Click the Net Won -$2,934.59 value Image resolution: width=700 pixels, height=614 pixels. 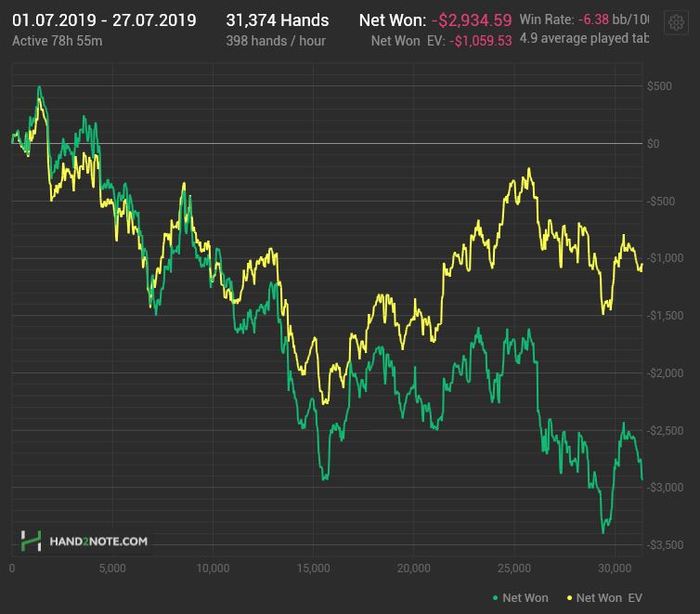coord(471,20)
